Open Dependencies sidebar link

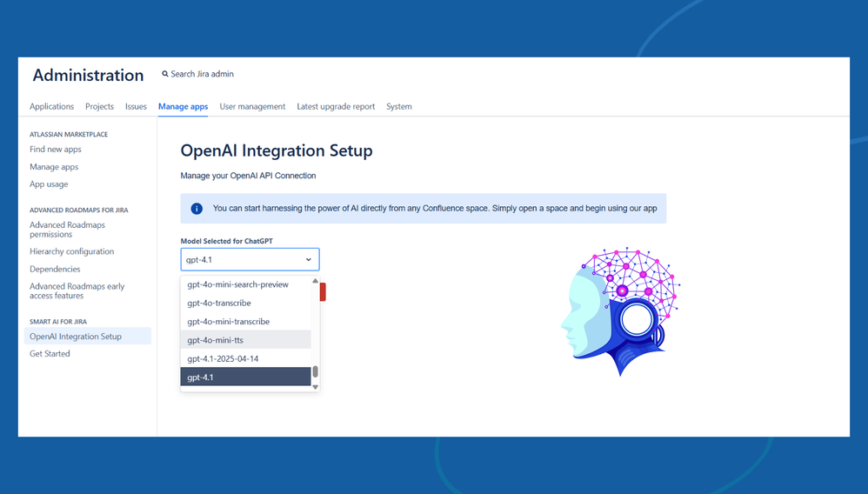[x=55, y=269]
